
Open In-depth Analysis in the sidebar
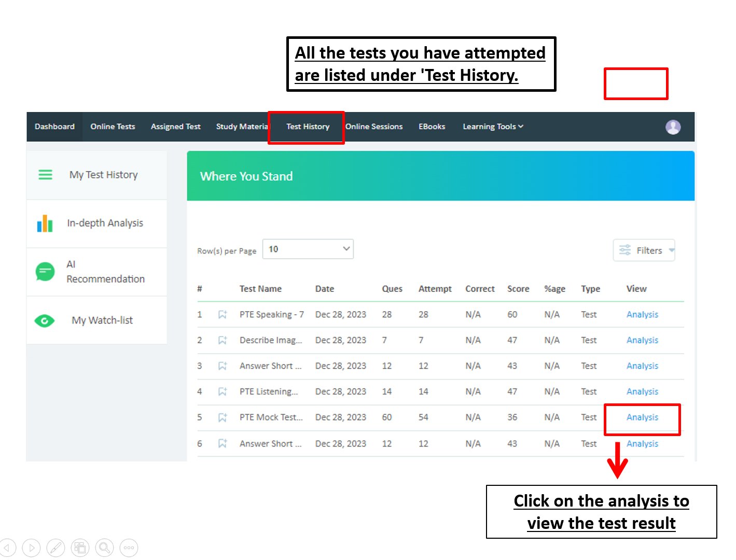tap(96, 223)
